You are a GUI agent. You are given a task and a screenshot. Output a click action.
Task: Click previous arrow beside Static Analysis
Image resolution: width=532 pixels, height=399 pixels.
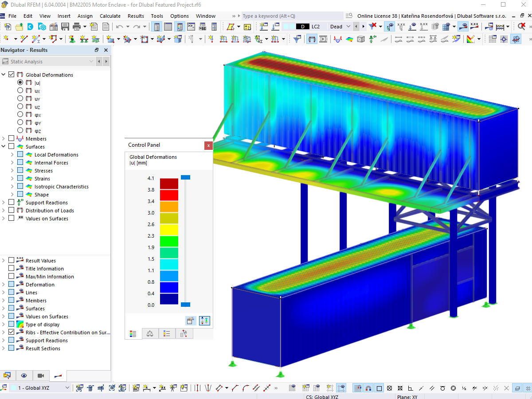pos(99,62)
